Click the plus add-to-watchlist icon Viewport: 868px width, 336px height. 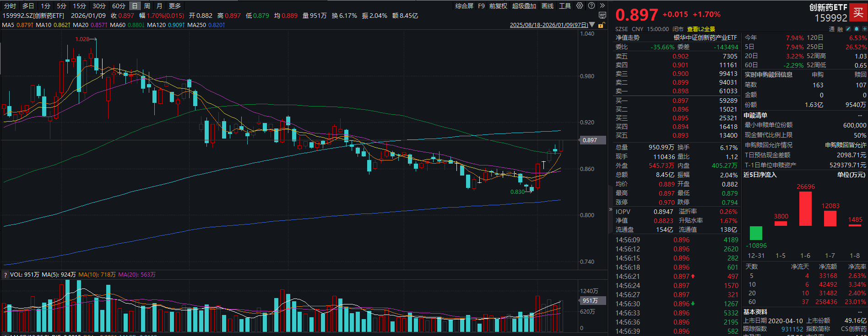864,29
